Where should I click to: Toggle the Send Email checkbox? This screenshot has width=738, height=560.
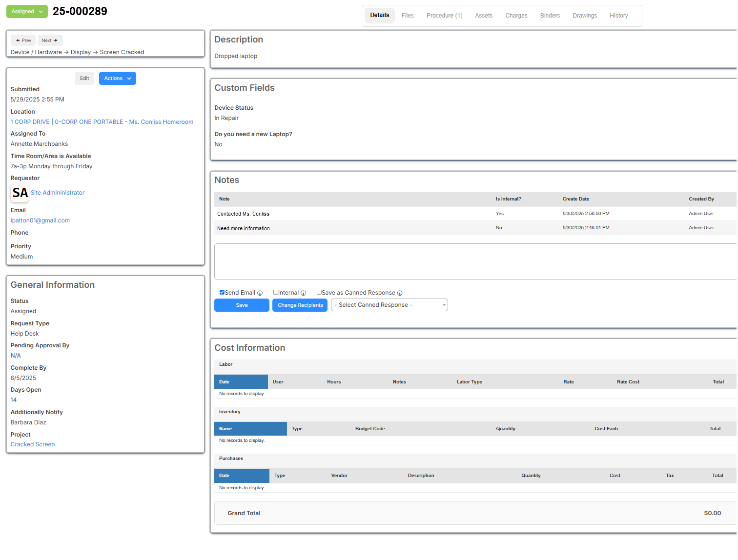coord(222,292)
